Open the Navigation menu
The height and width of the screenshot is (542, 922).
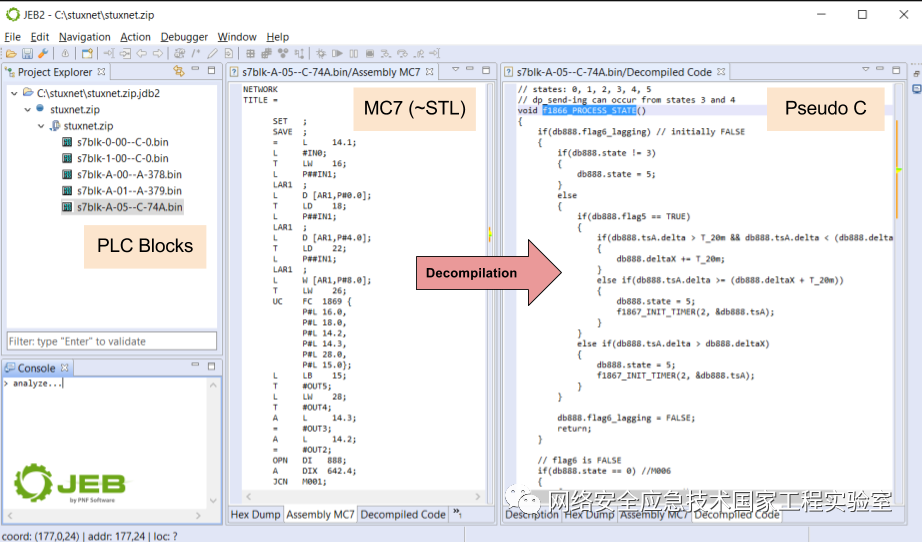pos(85,37)
